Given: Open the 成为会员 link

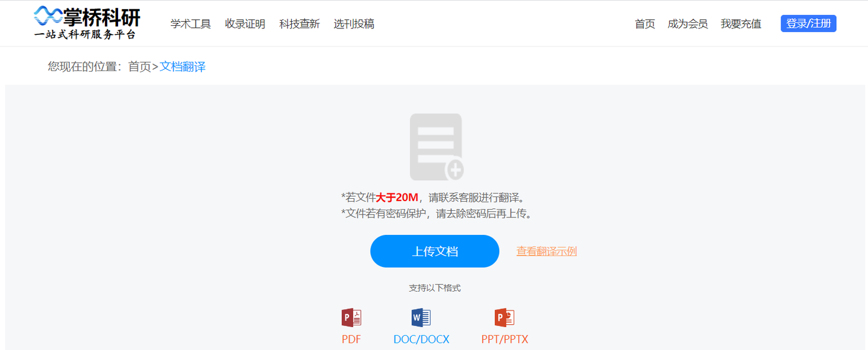Looking at the screenshot, I should 688,24.
